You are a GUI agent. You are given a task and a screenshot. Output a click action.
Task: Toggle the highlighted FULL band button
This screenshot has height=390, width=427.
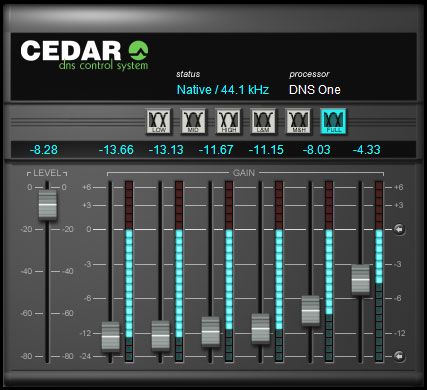[x=334, y=121]
